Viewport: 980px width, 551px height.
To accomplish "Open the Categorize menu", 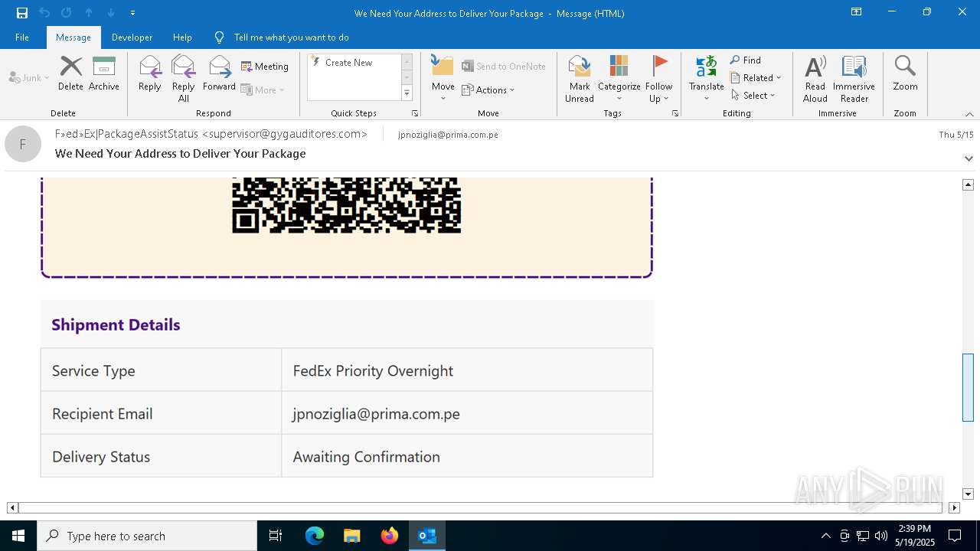I will pos(619,79).
